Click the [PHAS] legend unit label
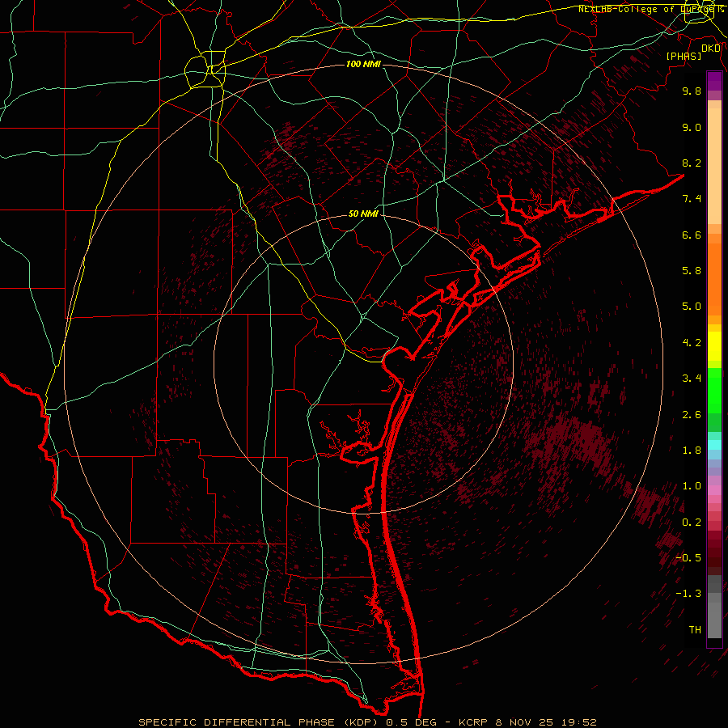Image resolution: width=728 pixels, height=728 pixels. (684, 56)
